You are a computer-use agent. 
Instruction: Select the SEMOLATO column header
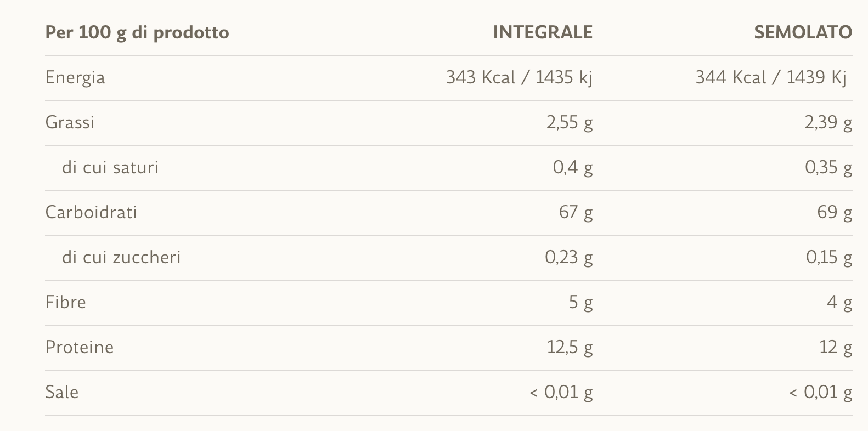coord(803,33)
